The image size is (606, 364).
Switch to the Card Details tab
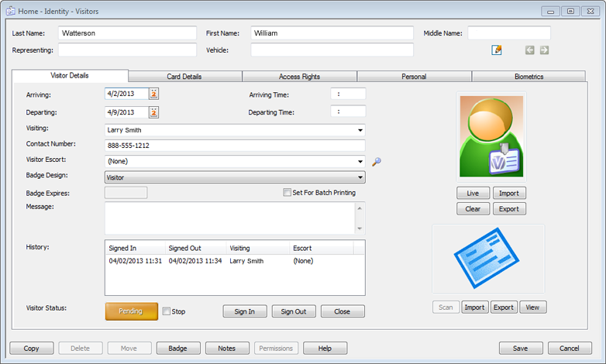coord(184,77)
